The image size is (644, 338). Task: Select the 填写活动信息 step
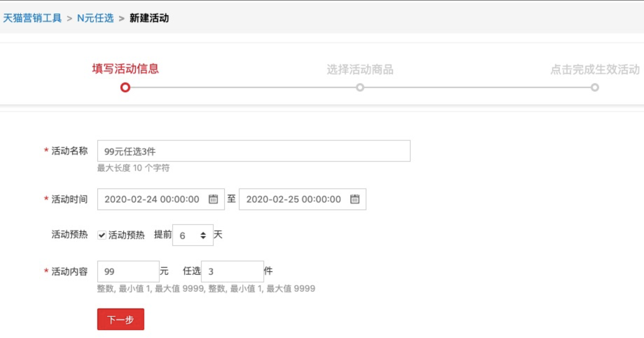125,69
